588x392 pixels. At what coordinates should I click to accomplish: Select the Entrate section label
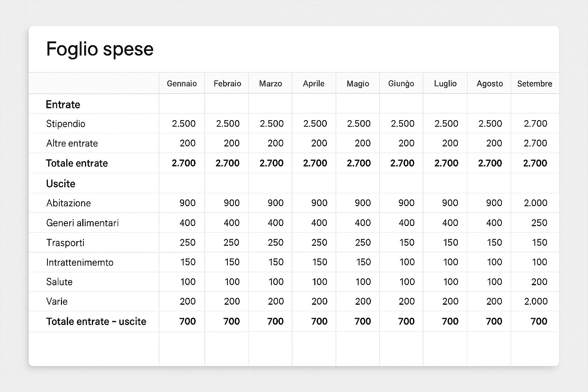63,104
